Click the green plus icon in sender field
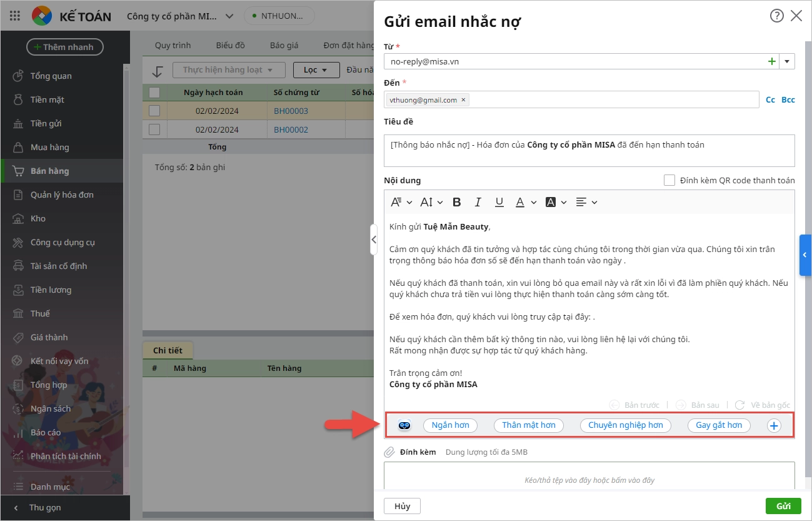 point(771,61)
